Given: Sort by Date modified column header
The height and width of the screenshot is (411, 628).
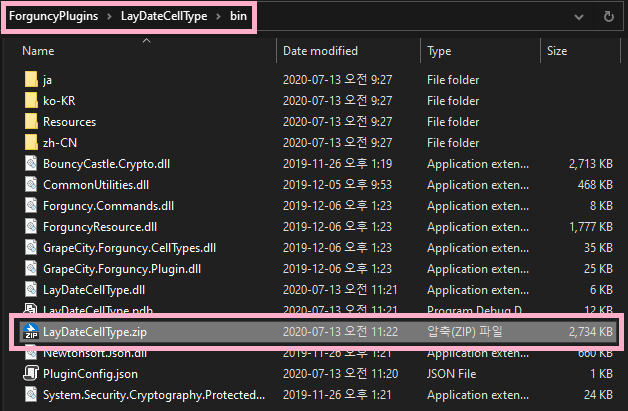Looking at the screenshot, I should pyautogui.click(x=318, y=50).
